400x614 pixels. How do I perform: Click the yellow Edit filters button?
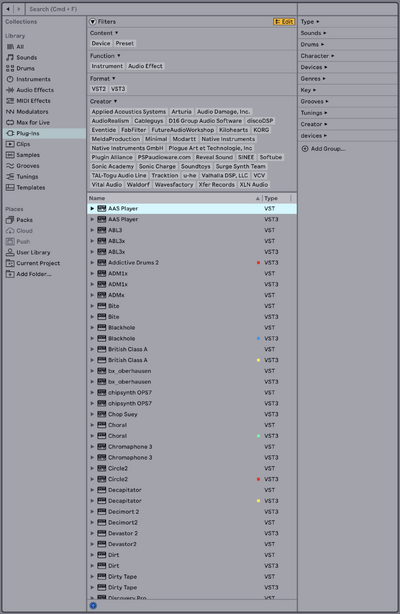(284, 22)
